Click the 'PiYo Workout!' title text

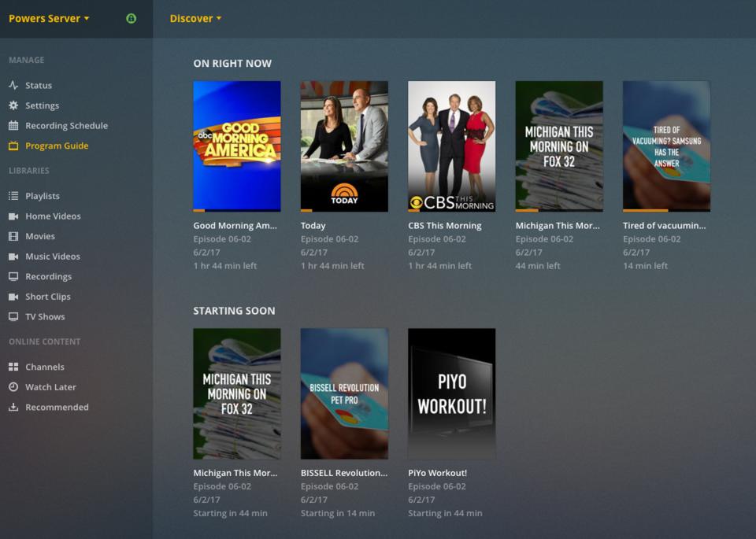437,473
